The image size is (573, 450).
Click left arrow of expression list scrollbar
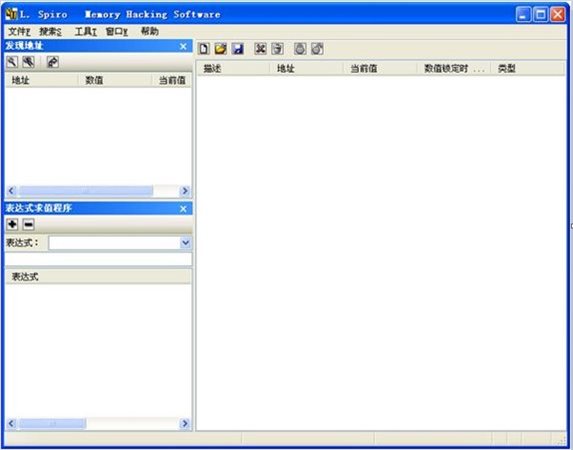(11, 423)
